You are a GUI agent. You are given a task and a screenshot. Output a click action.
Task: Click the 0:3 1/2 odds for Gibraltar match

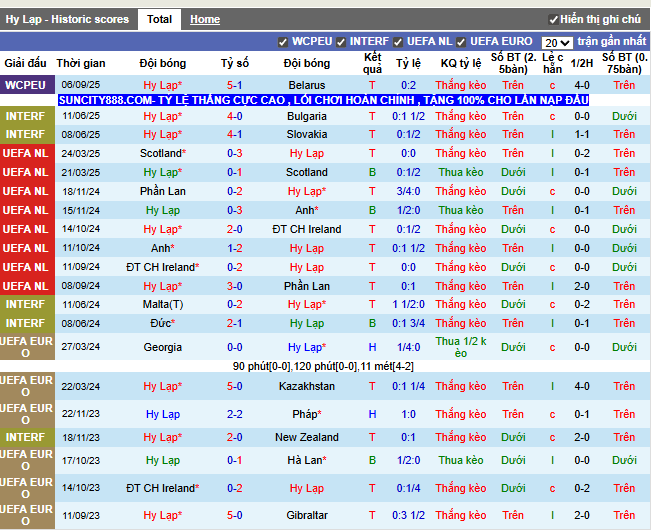[x=408, y=515]
